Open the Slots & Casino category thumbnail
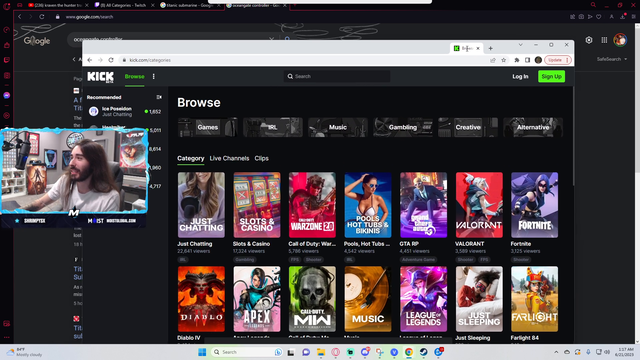 click(x=257, y=205)
